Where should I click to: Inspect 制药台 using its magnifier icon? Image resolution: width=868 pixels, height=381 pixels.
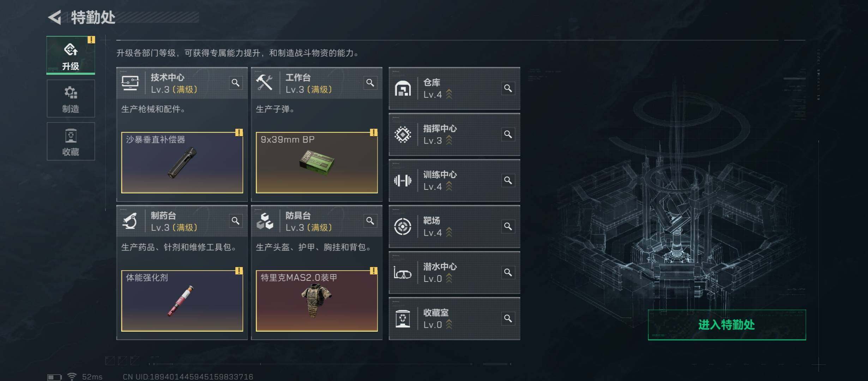[x=235, y=221]
